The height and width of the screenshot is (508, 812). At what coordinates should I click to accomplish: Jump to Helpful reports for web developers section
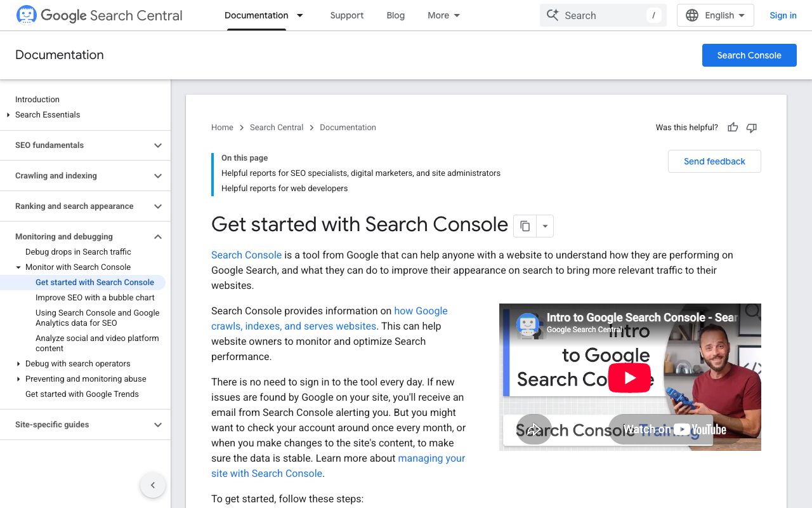pos(284,189)
